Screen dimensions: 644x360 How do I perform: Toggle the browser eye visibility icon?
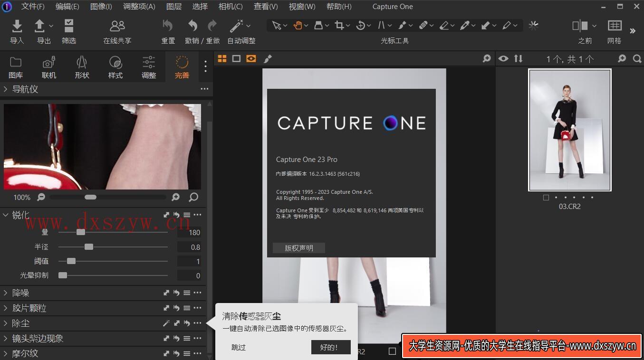tap(503, 58)
